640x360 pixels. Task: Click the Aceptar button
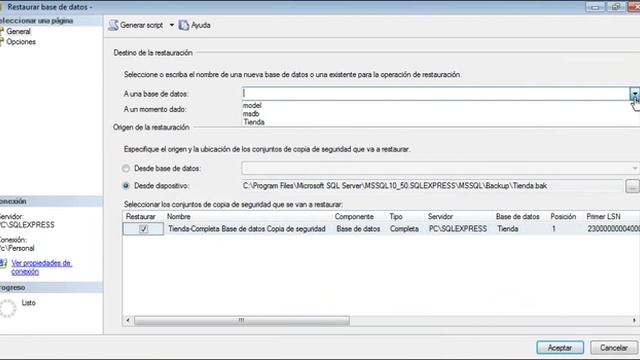coord(560,348)
